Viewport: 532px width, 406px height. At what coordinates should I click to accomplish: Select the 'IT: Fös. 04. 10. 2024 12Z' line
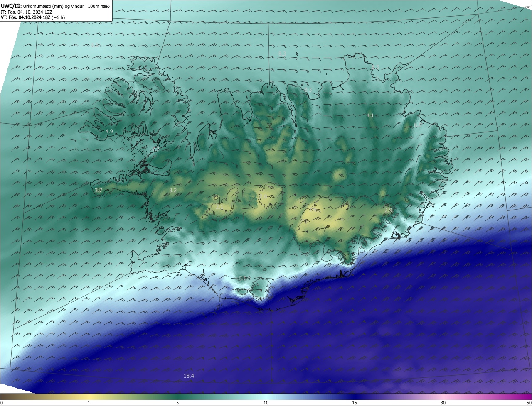(27, 12)
